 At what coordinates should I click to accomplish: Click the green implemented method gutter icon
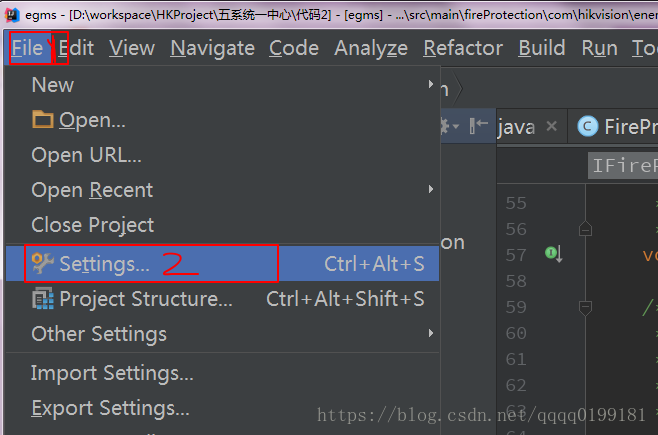pos(554,253)
